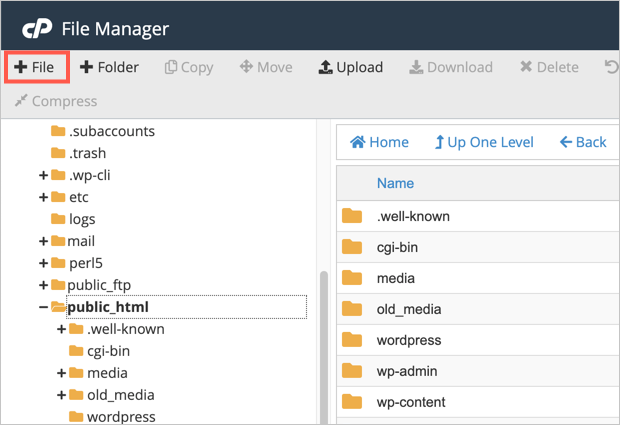Image resolution: width=620 pixels, height=425 pixels.
Task: Click the Move toolbar icon
Action: [x=246, y=67]
